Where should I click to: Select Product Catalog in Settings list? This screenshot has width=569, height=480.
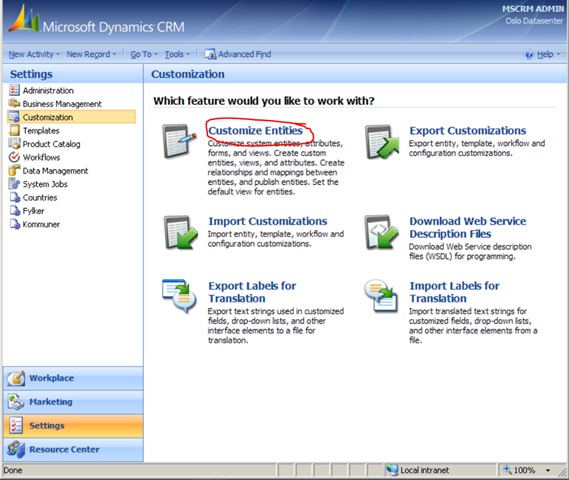click(52, 144)
